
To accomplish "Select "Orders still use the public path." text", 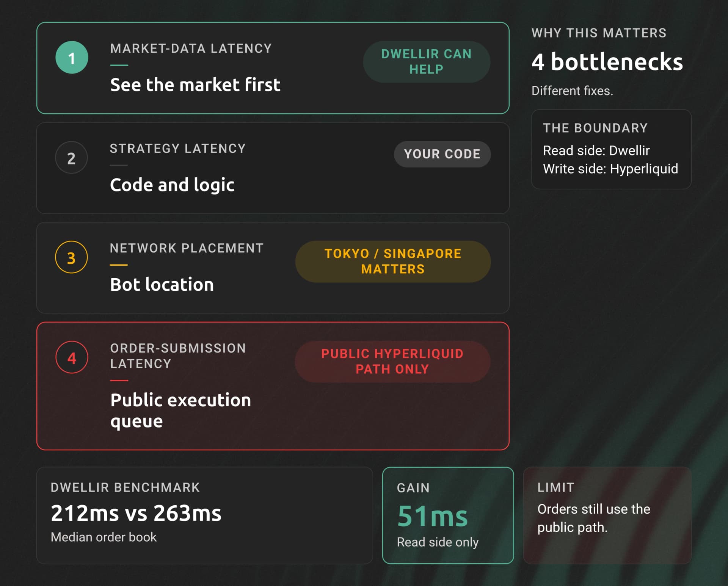I will point(594,518).
